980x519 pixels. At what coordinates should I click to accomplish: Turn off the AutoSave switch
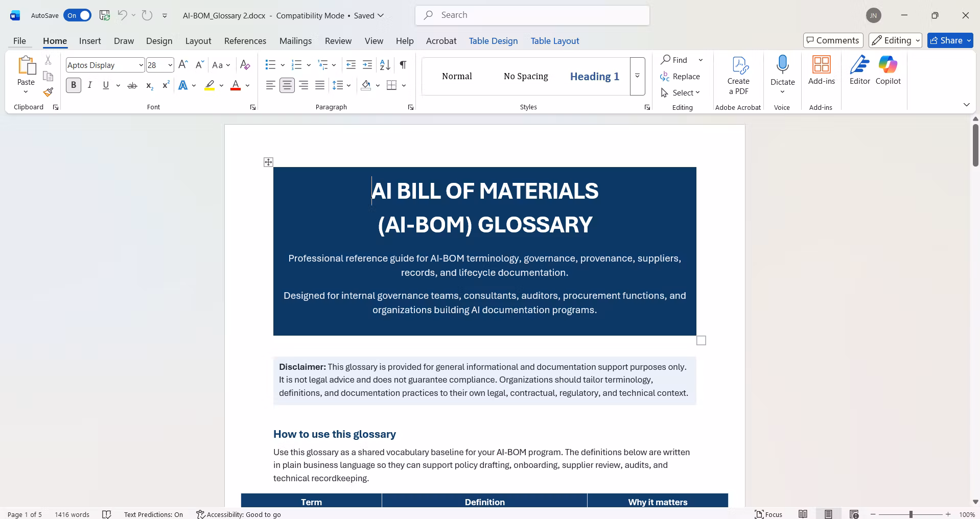(x=78, y=15)
